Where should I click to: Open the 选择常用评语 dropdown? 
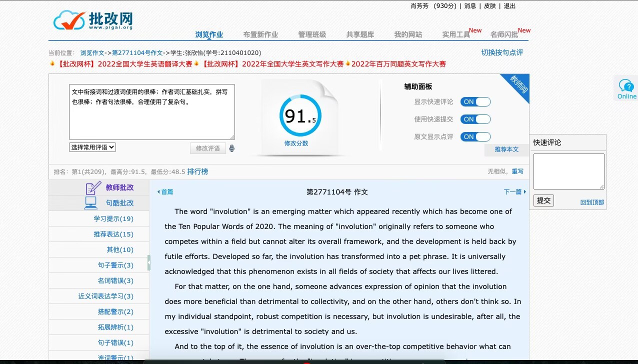92,147
